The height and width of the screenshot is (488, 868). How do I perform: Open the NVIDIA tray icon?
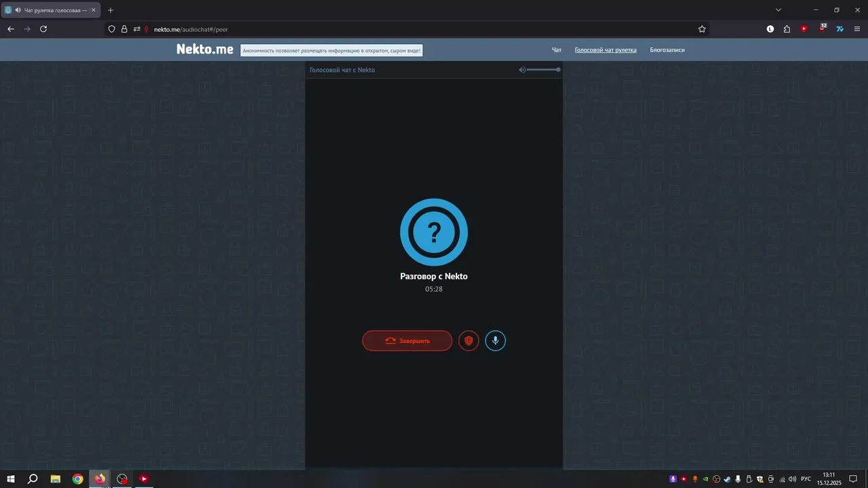705,479
